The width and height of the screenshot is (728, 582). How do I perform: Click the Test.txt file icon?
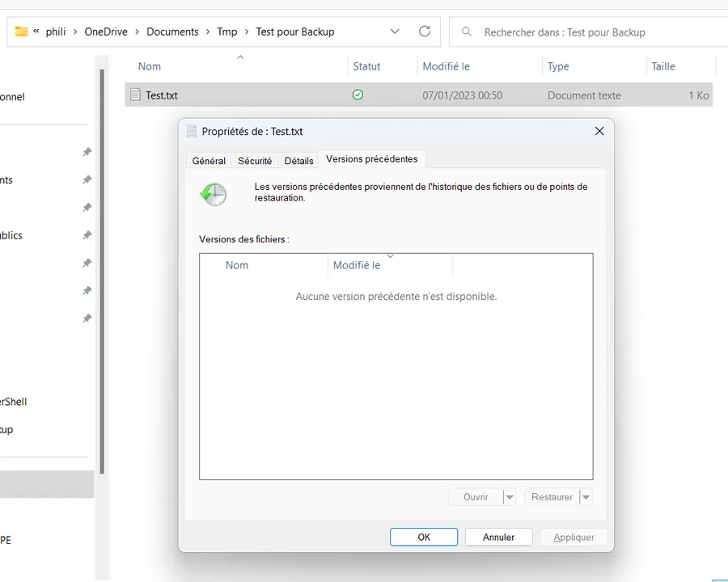(x=136, y=95)
